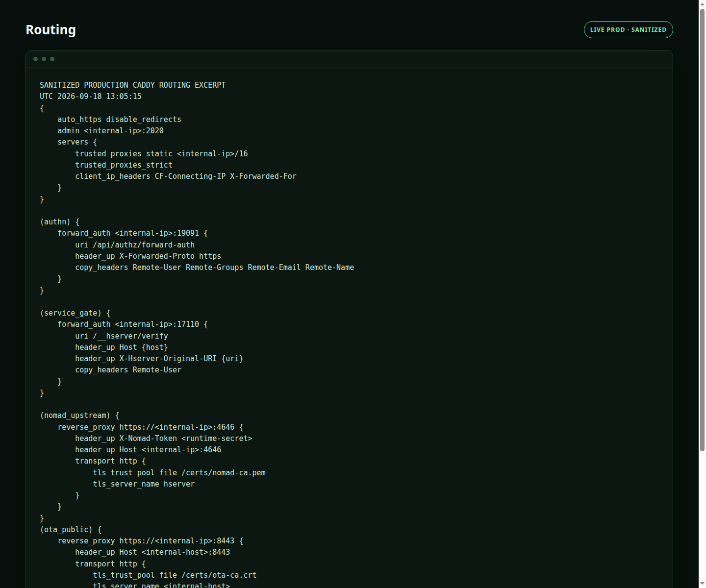Click the 'copy_headers Remote-User Remote-Groups' line
Viewport: 706px width, 588px height.
(214, 268)
